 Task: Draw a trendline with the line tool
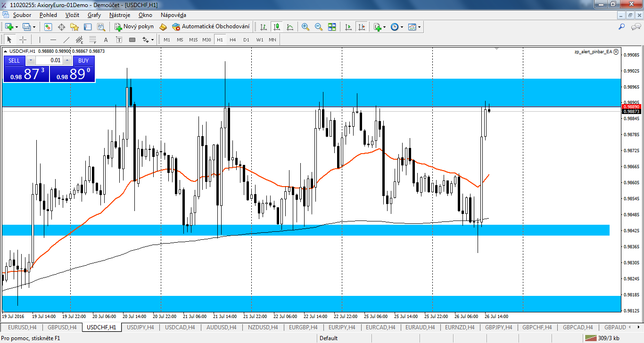pos(66,40)
